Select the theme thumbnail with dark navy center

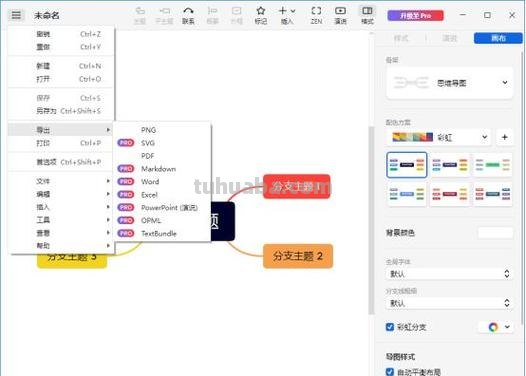[450, 165]
